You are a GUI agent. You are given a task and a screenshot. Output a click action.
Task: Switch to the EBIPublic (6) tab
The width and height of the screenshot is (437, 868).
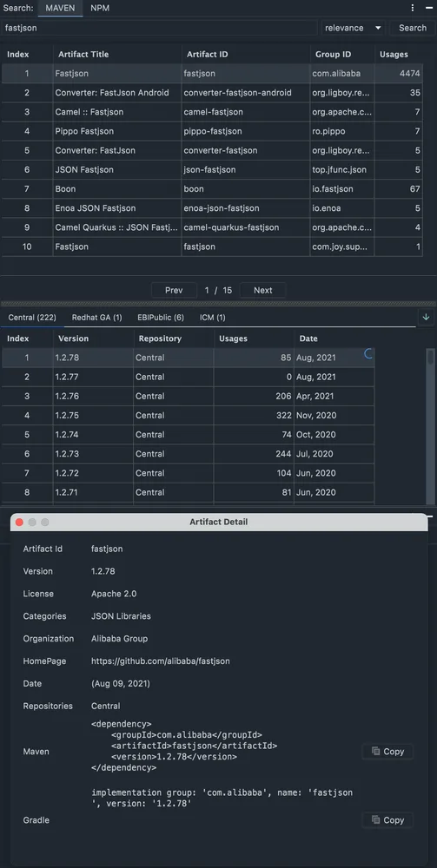pyautogui.click(x=161, y=318)
